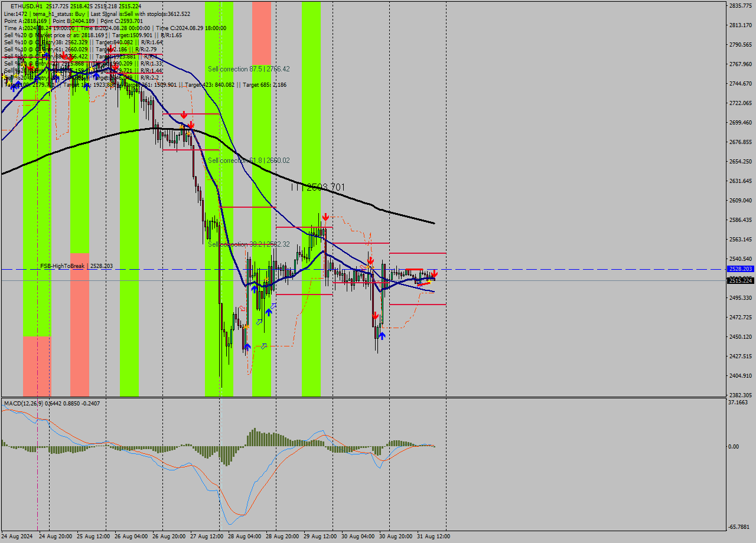The image size is (756, 543).
Task: Click the '27 Aug 12:00' time label
Action: pos(207,537)
